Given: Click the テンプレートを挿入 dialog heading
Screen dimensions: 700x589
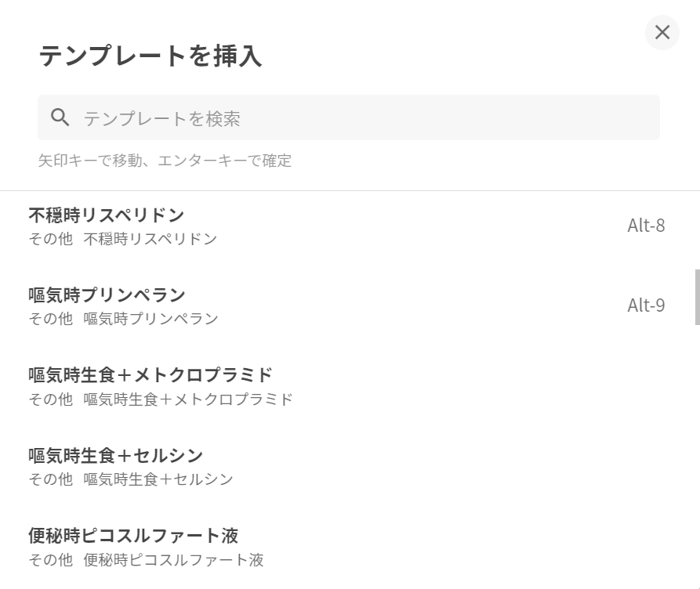Looking at the screenshot, I should point(151,56).
